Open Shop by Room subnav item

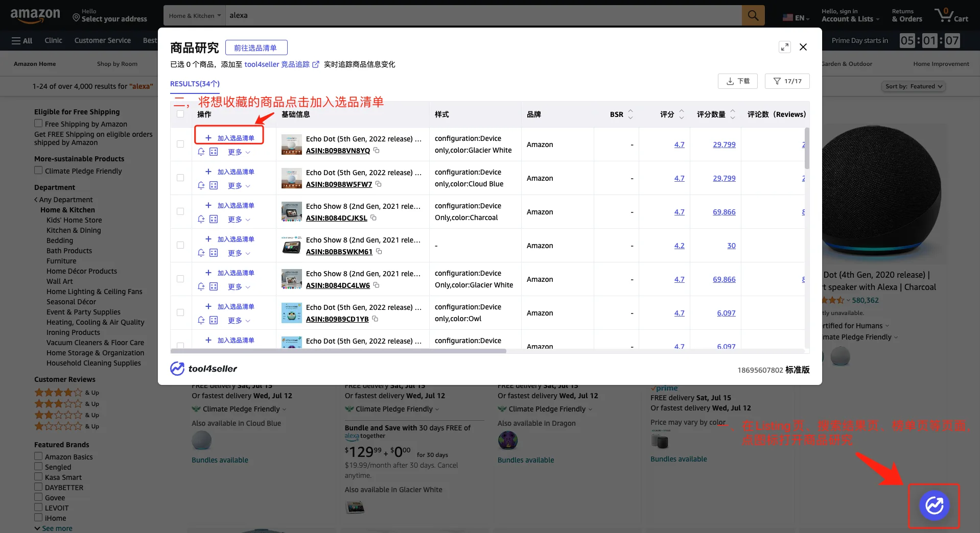(117, 64)
